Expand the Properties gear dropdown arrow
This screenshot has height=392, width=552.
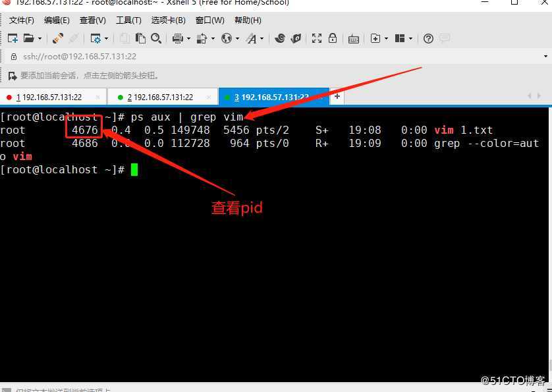[x=106, y=38]
